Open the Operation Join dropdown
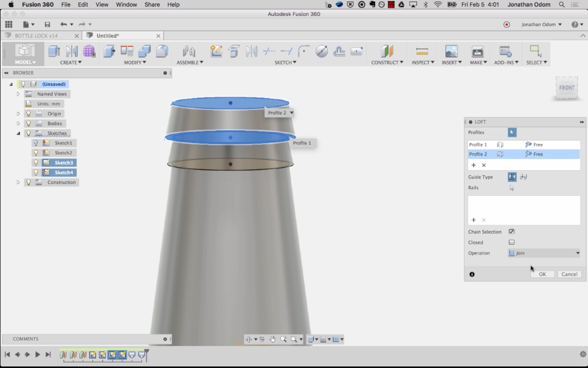588x368 pixels. [x=544, y=253]
